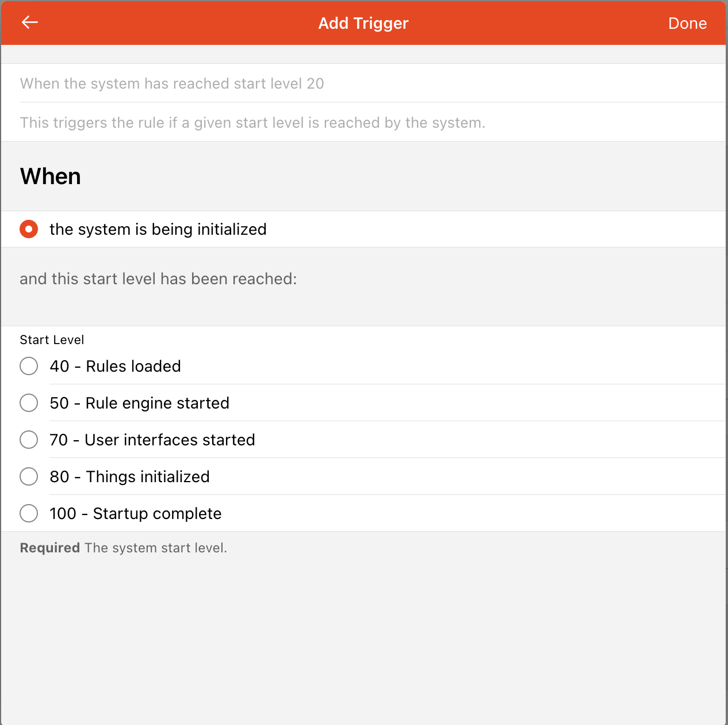This screenshot has height=725, width=728.
Task: Pick the '80 - Things initialized' start level
Action: (x=29, y=476)
